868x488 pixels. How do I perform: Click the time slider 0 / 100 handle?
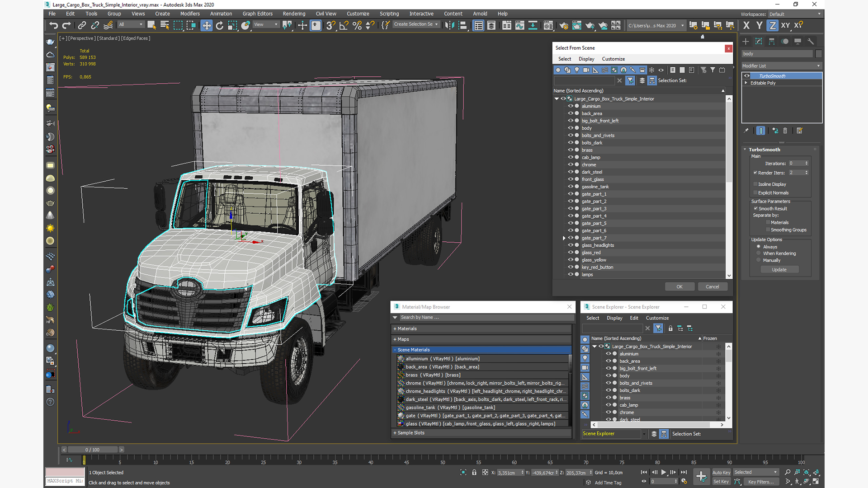(x=93, y=450)
